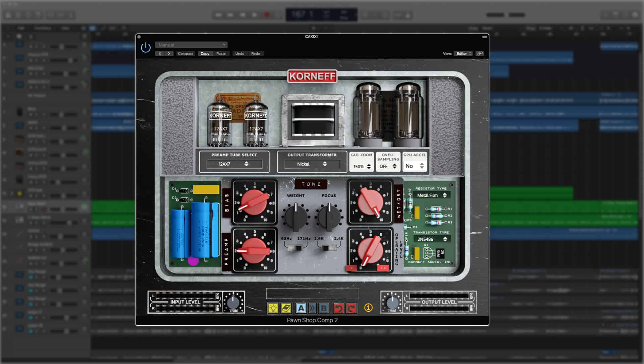Image resolution: width=644 pixels, height=364 pixels.
Task: Click the right power tube
Action: [x=408, y=114]
